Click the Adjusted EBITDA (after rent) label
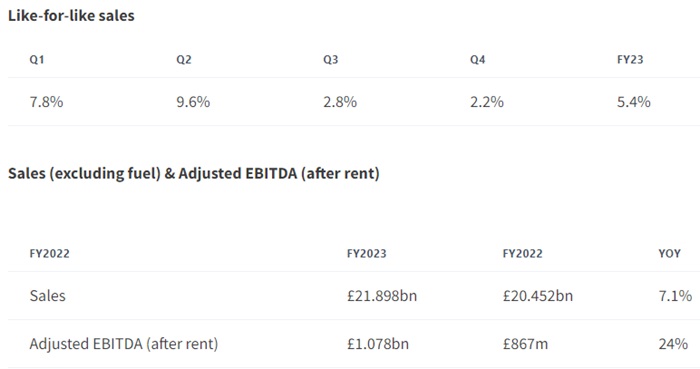 click(x=124, y=344)
